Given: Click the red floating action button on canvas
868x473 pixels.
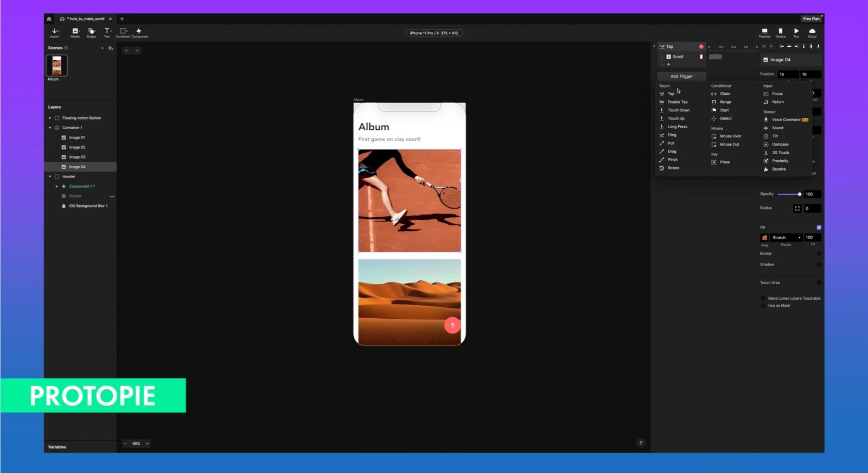Looking at the screenshot, I should 452,325.
